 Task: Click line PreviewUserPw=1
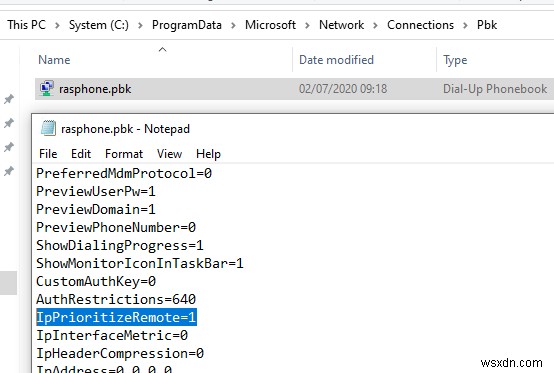pyautogui.click(x=96, y=191)
